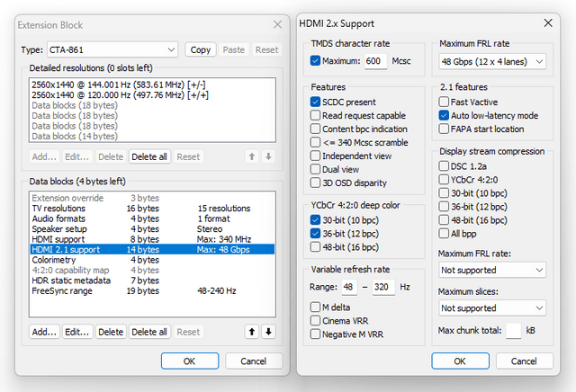The height and width of the screenshot is (392, 576).
Task: Select HDR static metadata row
Action: coord(152,280)
